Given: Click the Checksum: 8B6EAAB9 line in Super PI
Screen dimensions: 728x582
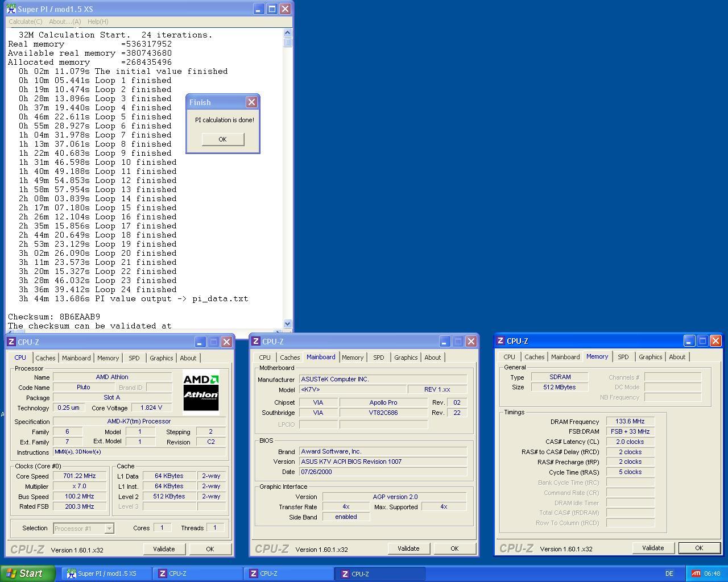Looking at the screenshot, I should point(54,317).
